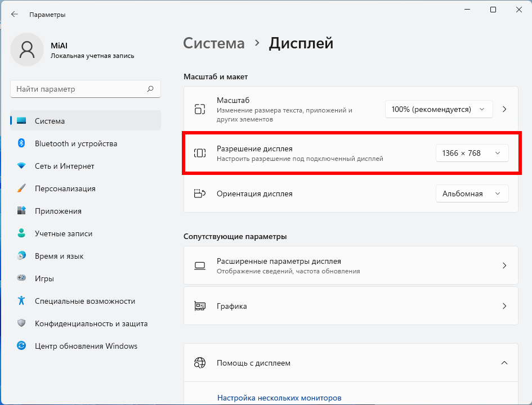
Task: Click the back arrow in title bar
Action: 15,14
